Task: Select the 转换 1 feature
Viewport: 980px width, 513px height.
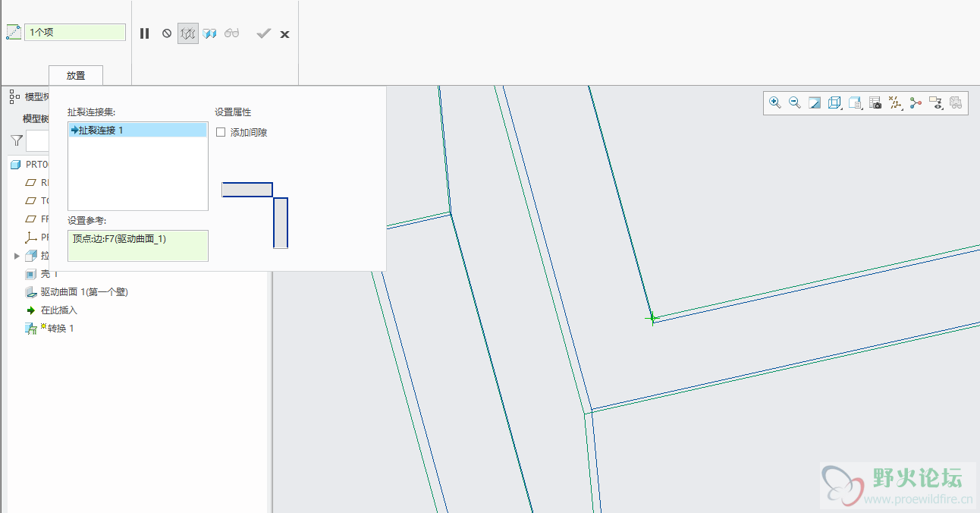Action: click(x=49, y=329)
